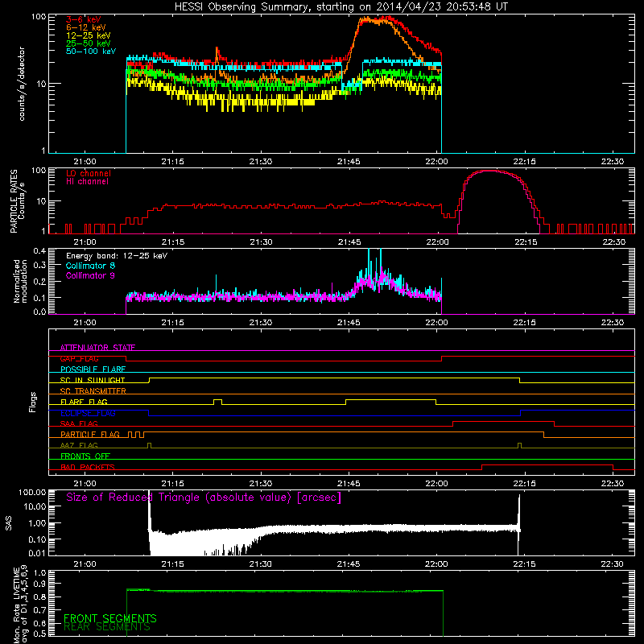Select the Collimator 9 legend label
This screenshot has width=644, height=644.
tap(90, 275)
